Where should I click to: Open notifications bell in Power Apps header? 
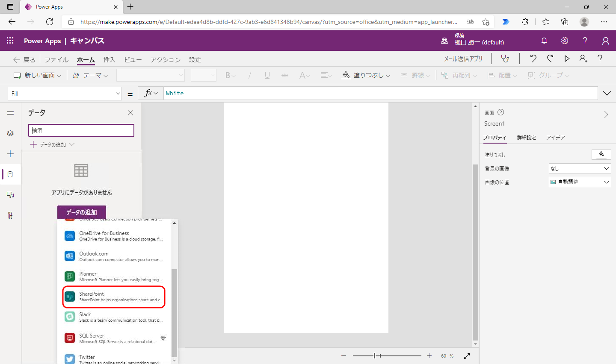coord(544,41)
